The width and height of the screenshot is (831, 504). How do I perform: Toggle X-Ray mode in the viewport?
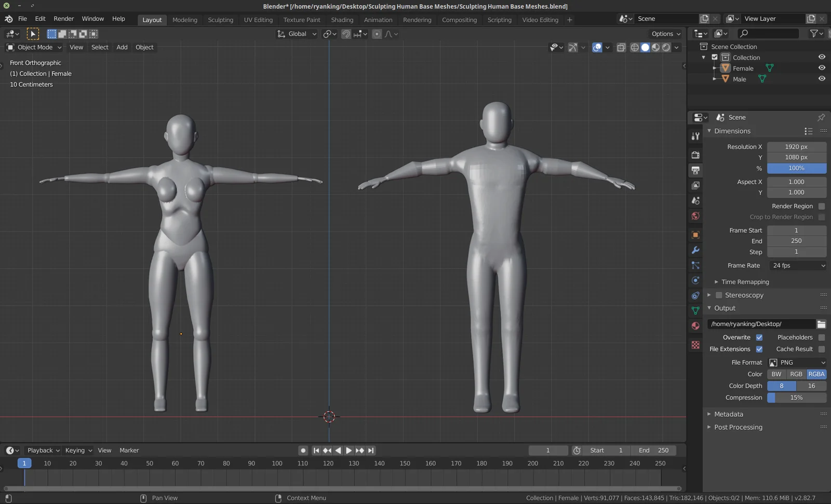[x=621, y=47]
